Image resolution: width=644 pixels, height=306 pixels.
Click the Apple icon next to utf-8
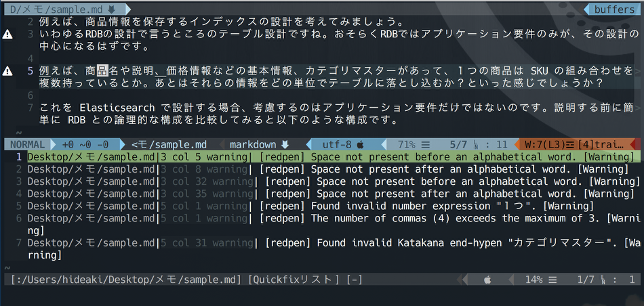coord(360,144)
